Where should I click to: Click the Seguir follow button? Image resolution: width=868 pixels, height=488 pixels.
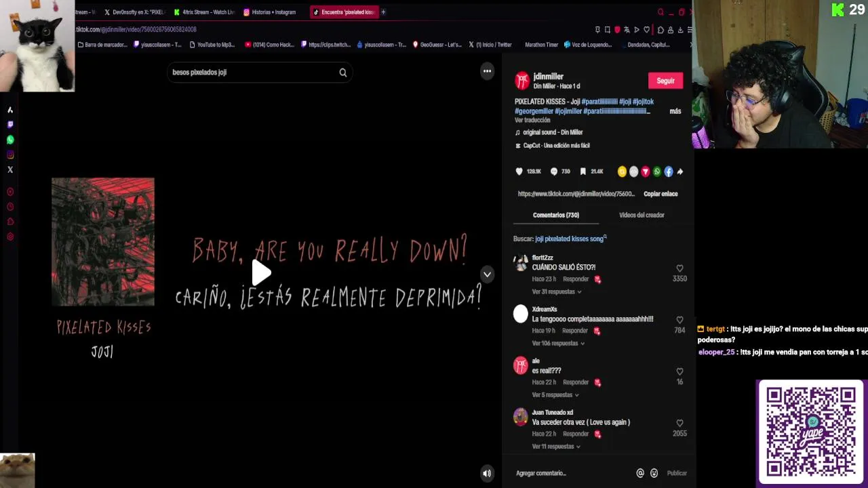(665, 81)
